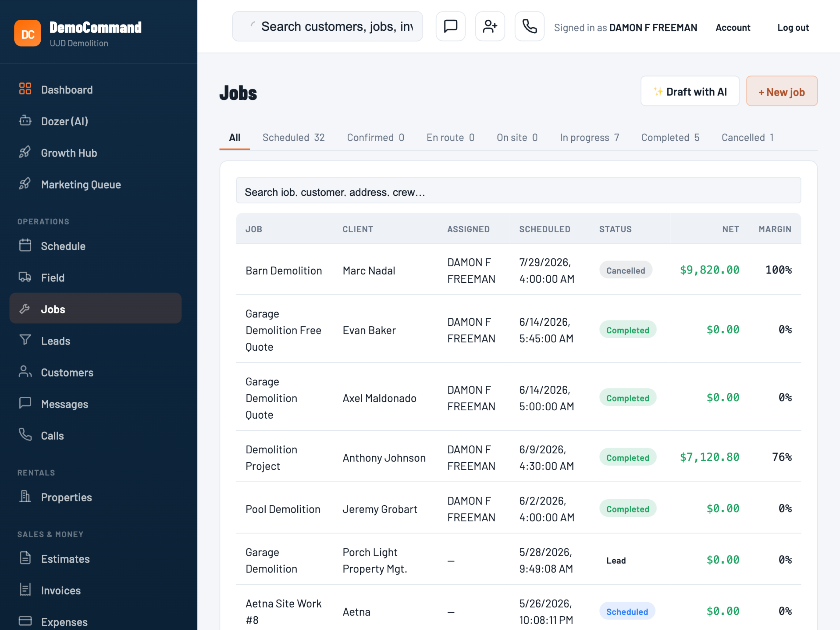840x630 pixels.
Task: Open Dozer (AI) in the sidebar
Action: click(95, 121)
